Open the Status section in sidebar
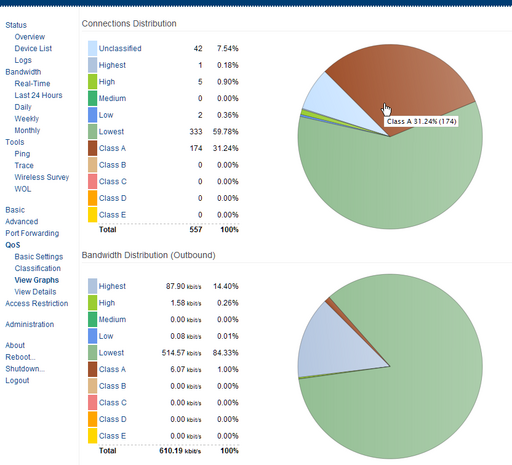The image size is (512, 465). coord(16,25)
